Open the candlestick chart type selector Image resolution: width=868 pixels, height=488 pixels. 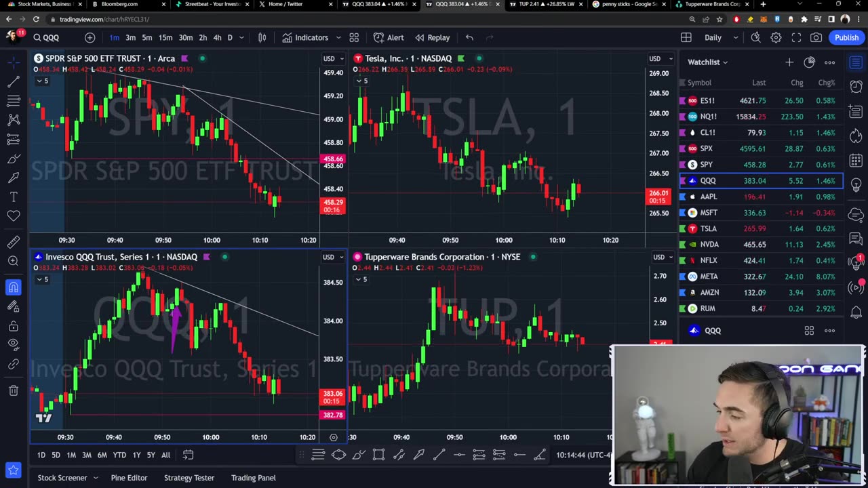[x=262, y=38]
